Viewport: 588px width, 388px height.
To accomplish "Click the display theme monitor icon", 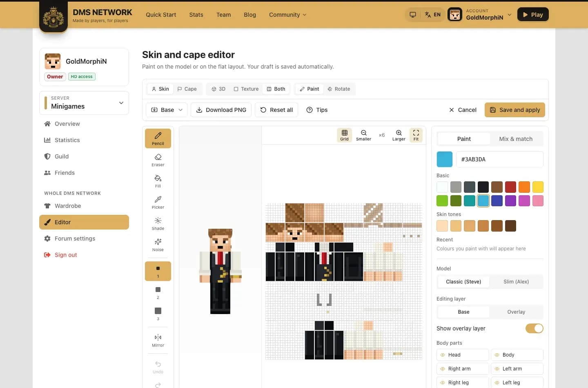I will (413, 15).
